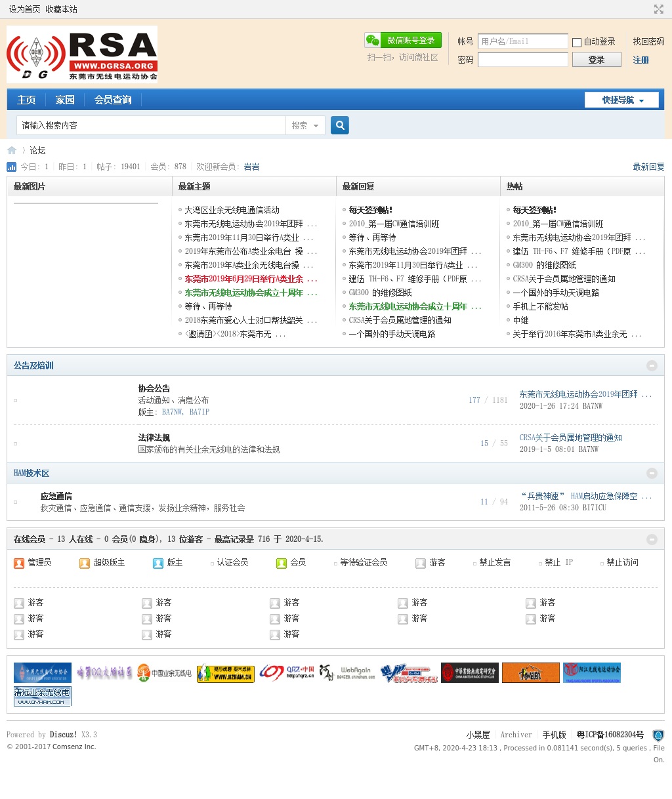Select the 主页 navigation tab

coord(26,100)
